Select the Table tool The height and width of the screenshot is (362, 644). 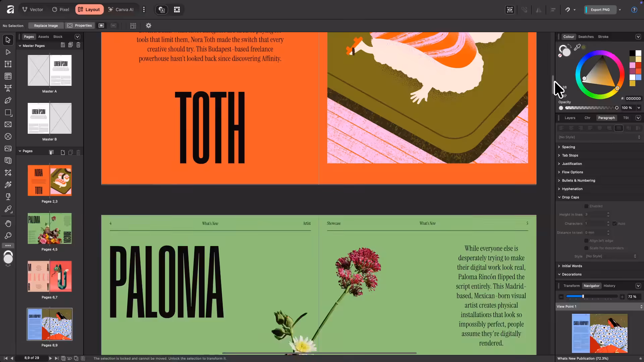8,76
